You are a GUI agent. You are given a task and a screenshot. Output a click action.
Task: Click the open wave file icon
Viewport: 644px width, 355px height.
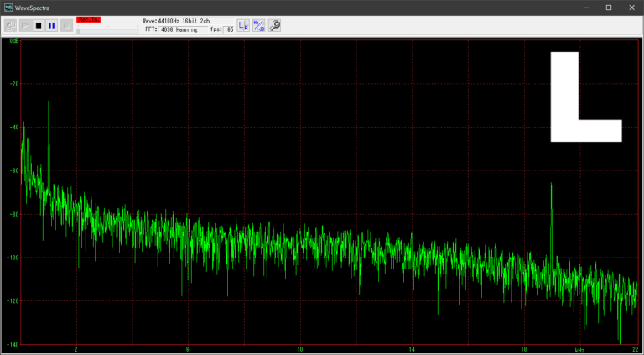pos(11,25)
